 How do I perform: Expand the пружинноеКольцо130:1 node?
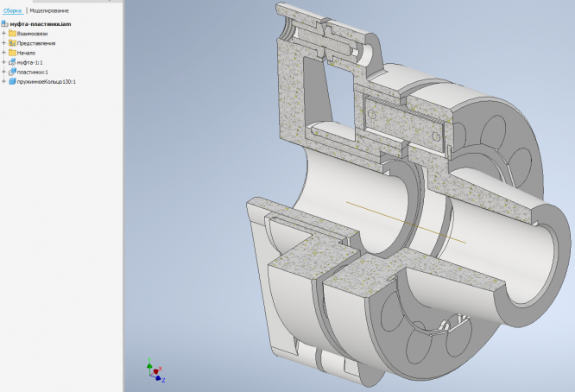(x=3, y=82)
